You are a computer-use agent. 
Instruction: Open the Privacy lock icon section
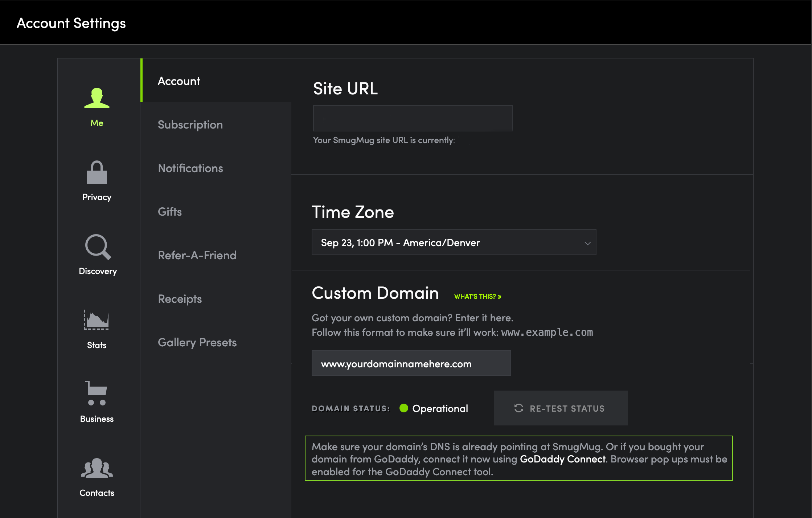[x=97, y=172]
